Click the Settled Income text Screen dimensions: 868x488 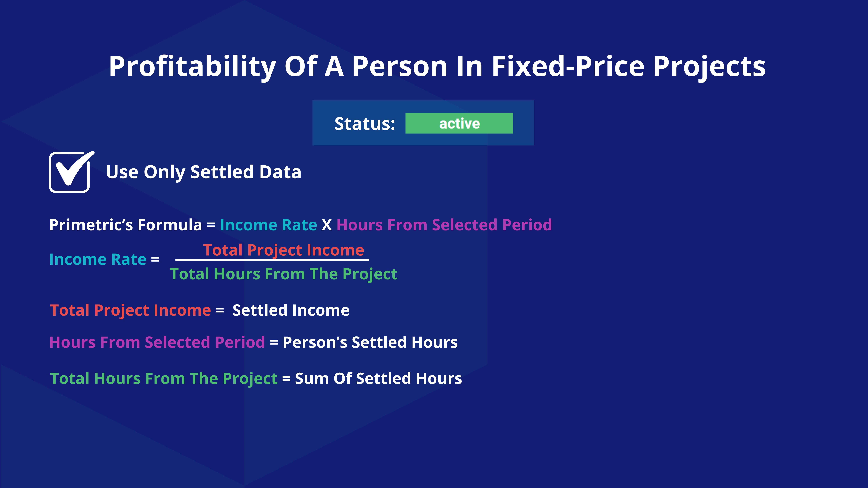pyautogui.click(x=291, y=310)
